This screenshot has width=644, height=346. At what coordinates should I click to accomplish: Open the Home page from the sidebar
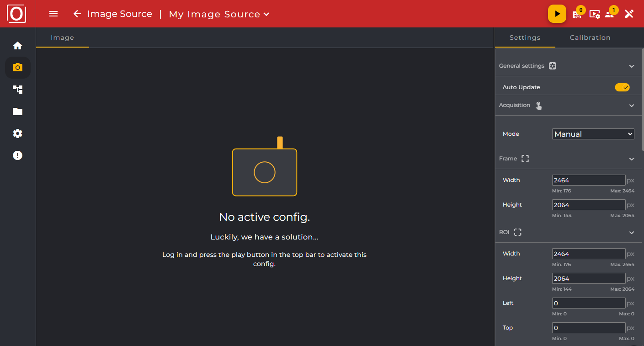click(17, 45)
